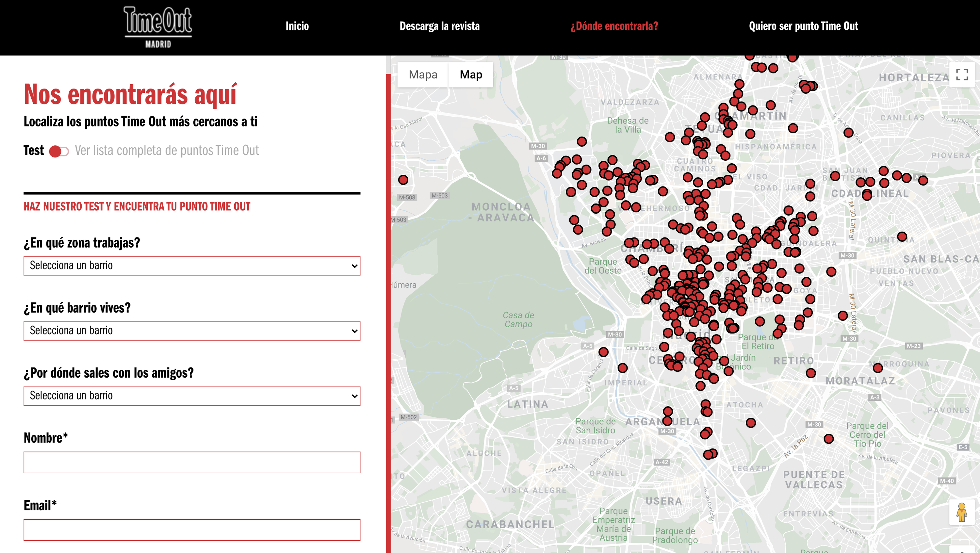Click the 'MORATALAZ' map label
The height and width of the screenshot is (553, 980).
pyautogui.click(x=860, y=381)
